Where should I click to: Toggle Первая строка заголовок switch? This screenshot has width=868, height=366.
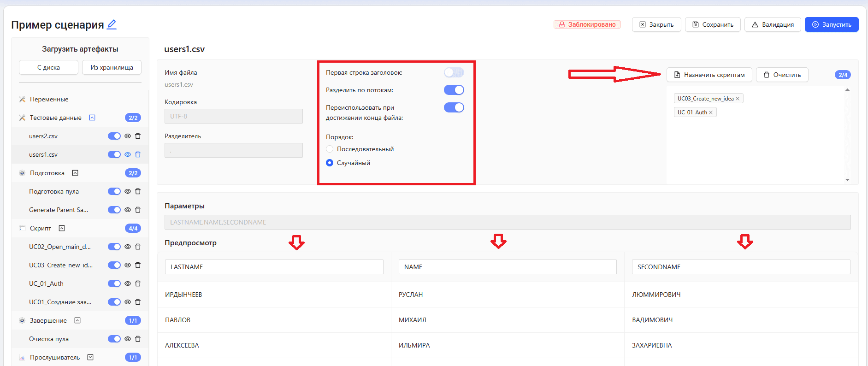click(454, 72)
